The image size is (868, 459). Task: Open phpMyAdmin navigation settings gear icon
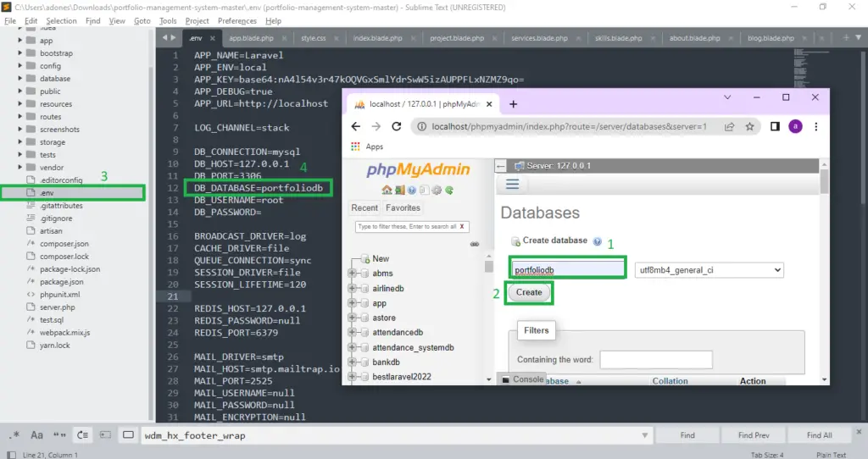click(437, 191)
